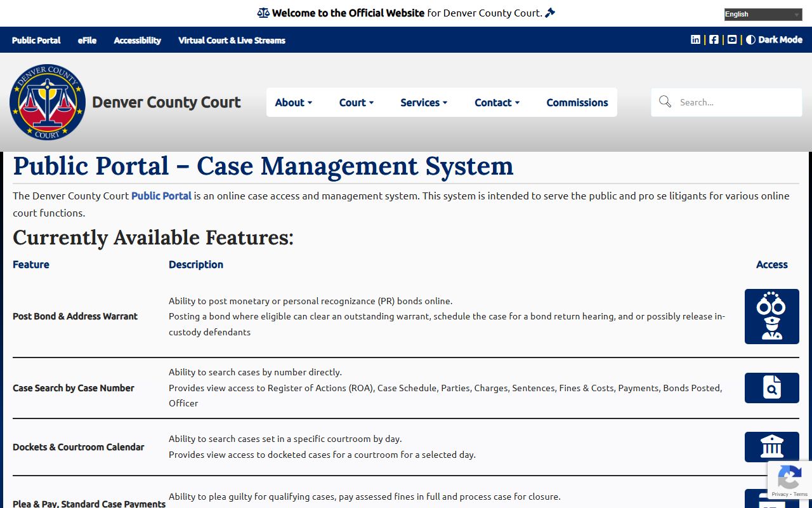The height and width of the screenshot is (508, 812).
Task: Open Case Search document access icon
Action: tap(772, 388)
